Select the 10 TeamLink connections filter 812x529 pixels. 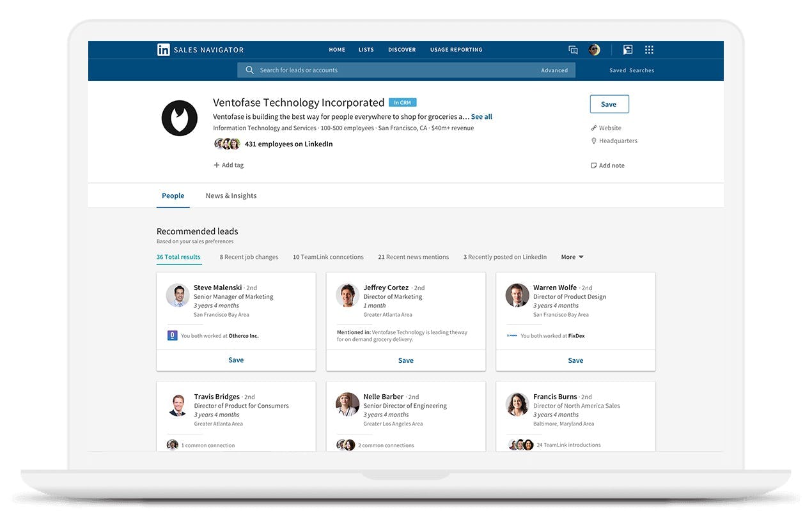(328, 256)
